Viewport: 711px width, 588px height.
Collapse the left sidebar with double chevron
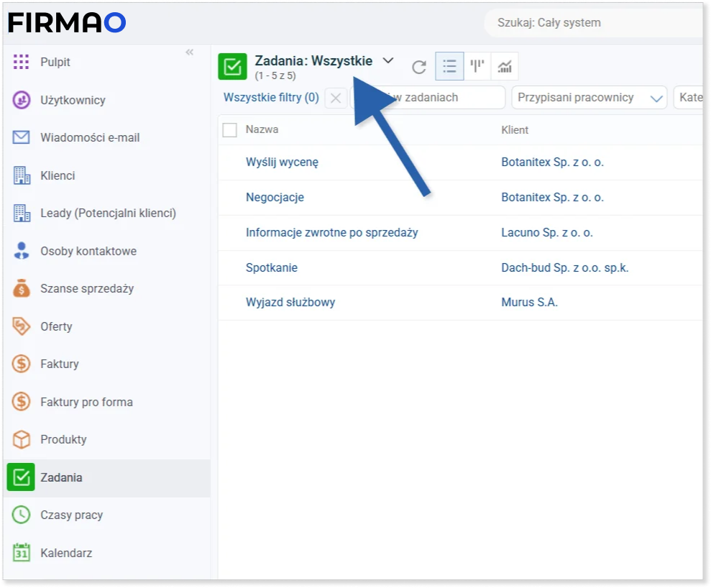tap(190, 52)
